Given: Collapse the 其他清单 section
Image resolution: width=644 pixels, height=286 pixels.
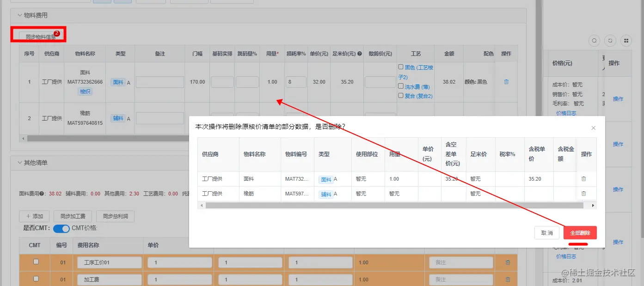Looking at the screenshot, I should (x=20, y=163).
